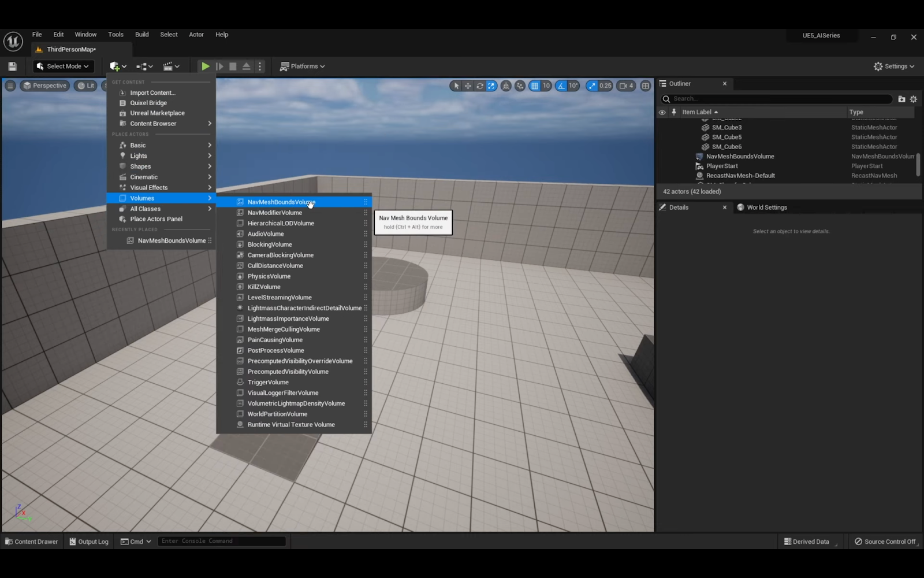Open the Select Mode dropdown
The height and width of the screenshot is (578, 924).
click(63, 66)
